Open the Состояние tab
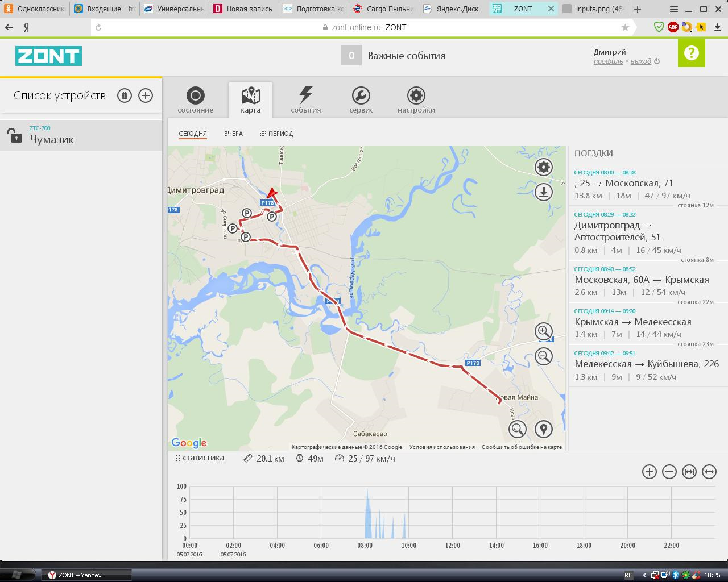728x582 pixels. pyautogui.click(x=195, y=100)
